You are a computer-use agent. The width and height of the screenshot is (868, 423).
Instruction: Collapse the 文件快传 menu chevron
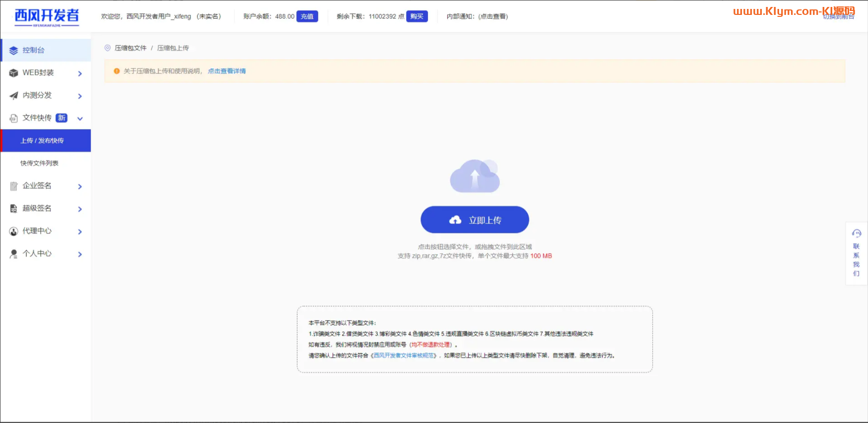click(80, 119)
